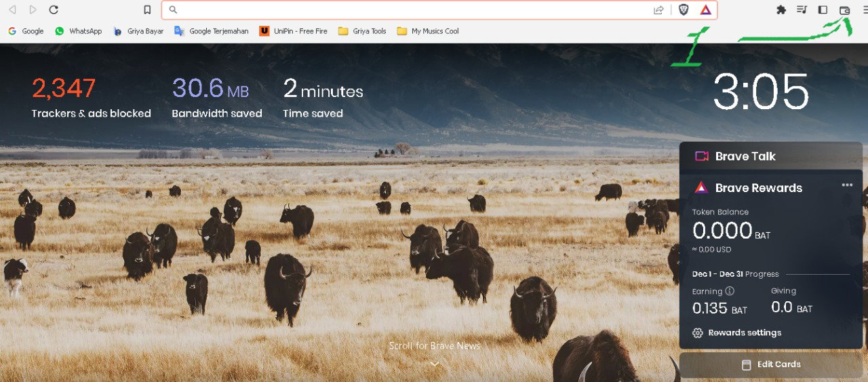
Task: Open the media playlist icon
Action: tap(802, 9)
